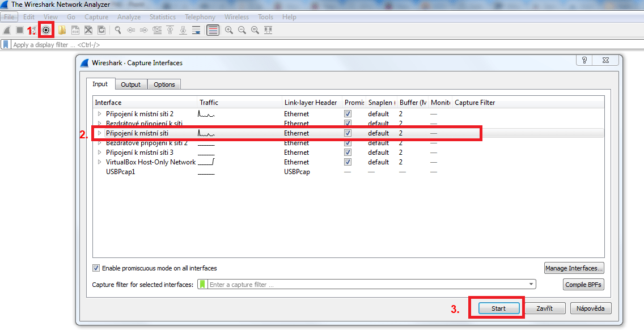The width and height of the screenshot is (644, 330).
Task: Click the Apply a display filter field
Action: tap(327, 44)
